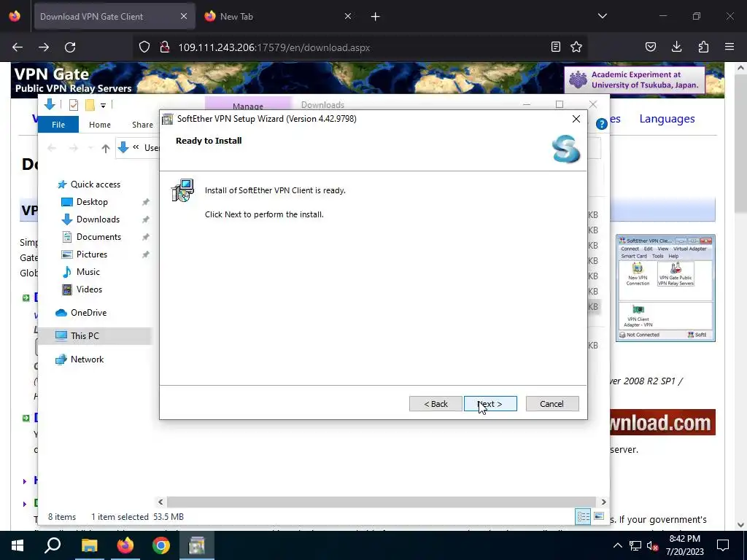Open the Manage tab in Explorer

point(248,105)
